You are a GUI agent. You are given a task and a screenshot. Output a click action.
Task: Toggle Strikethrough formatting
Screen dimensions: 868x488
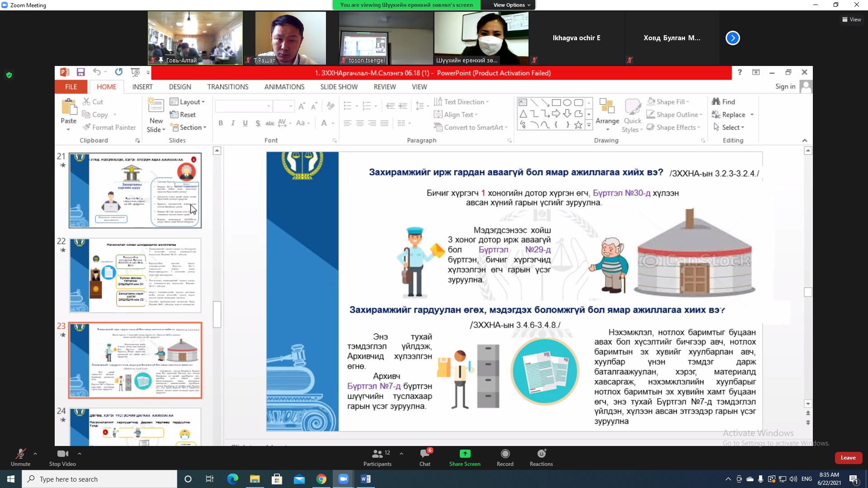tap(270, 123)
